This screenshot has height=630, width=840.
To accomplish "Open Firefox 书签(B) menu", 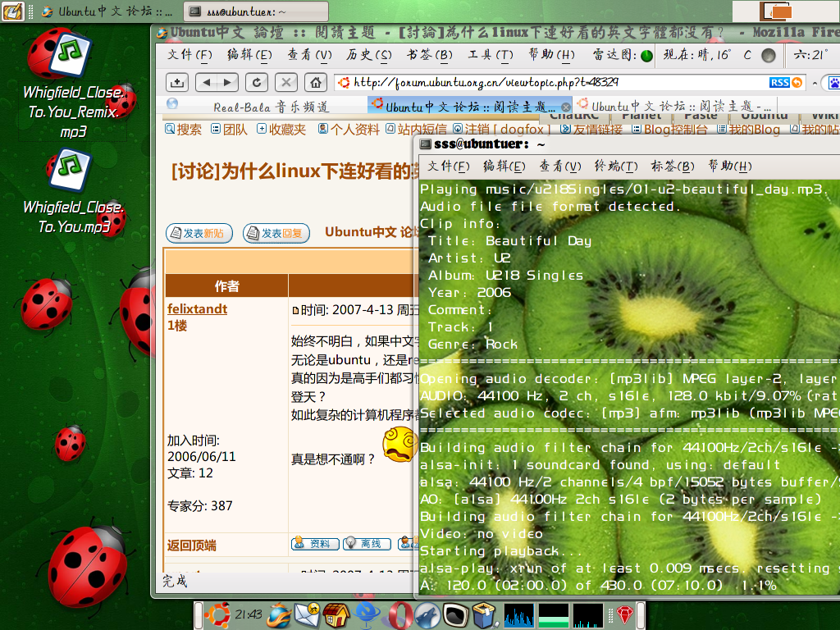I will pyautogui.click(x=430, y=55).
